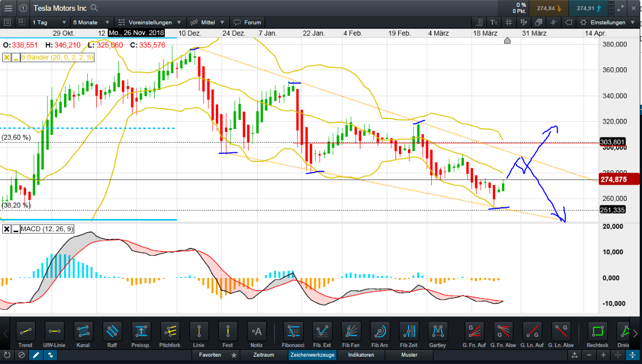Switch to the Indikatoren tab

pyautogui.click(x=361, y=355)
